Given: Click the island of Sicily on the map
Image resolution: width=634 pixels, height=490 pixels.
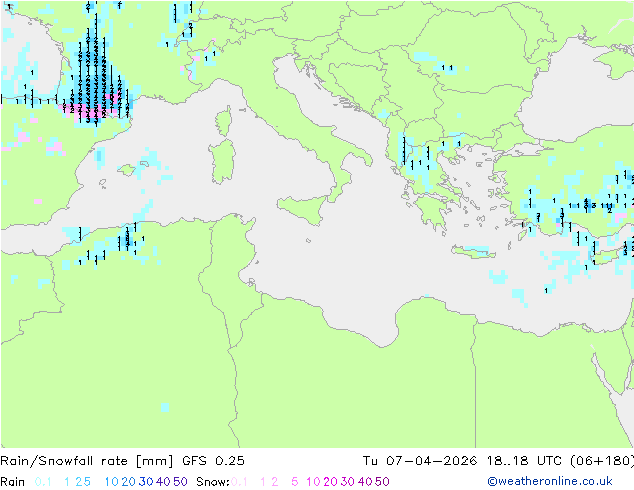Looking at the screenshot, I should [305, 208].
